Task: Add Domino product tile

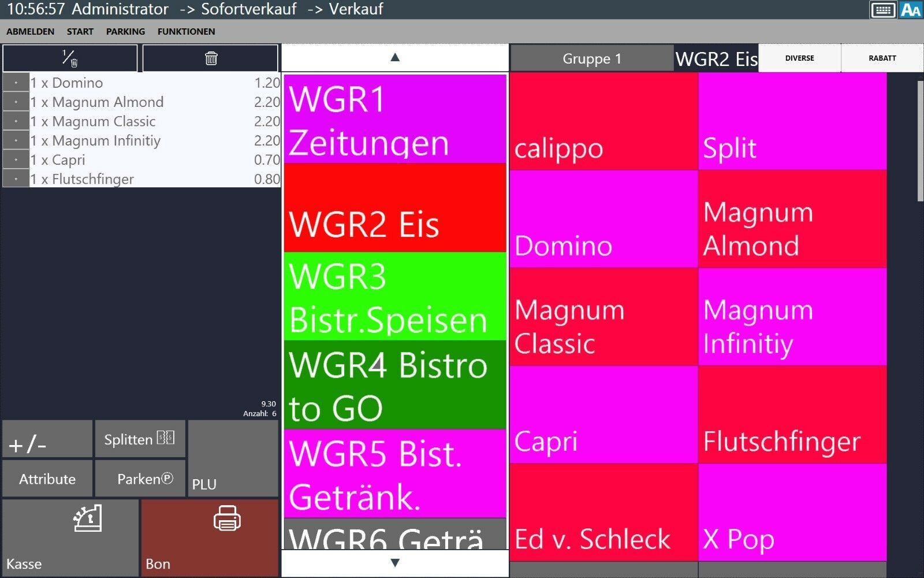Action: [x=603, y=219]
